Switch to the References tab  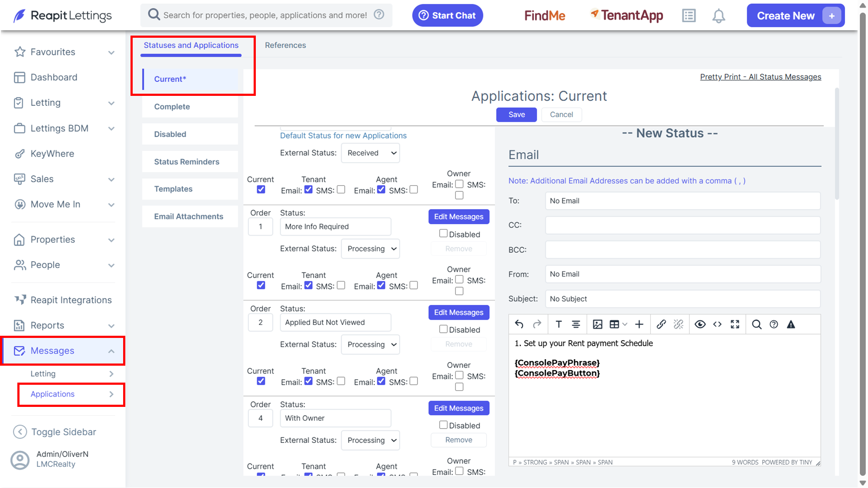click(x=285, y=45)
